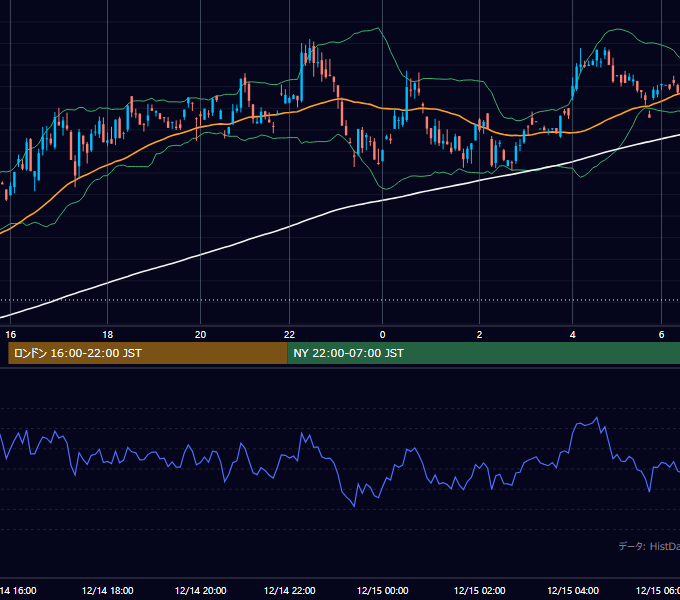Click the 0 hour axis label
The image size is (680, 600).
click(x=382, y=335)
